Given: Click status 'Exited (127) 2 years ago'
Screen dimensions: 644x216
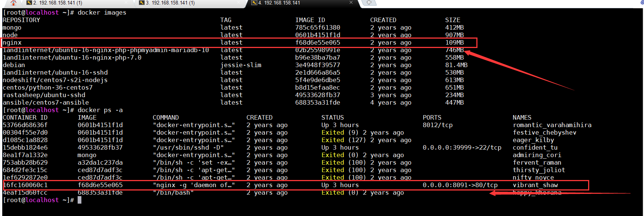Looking at the screenshot, I should coord(366,140).
